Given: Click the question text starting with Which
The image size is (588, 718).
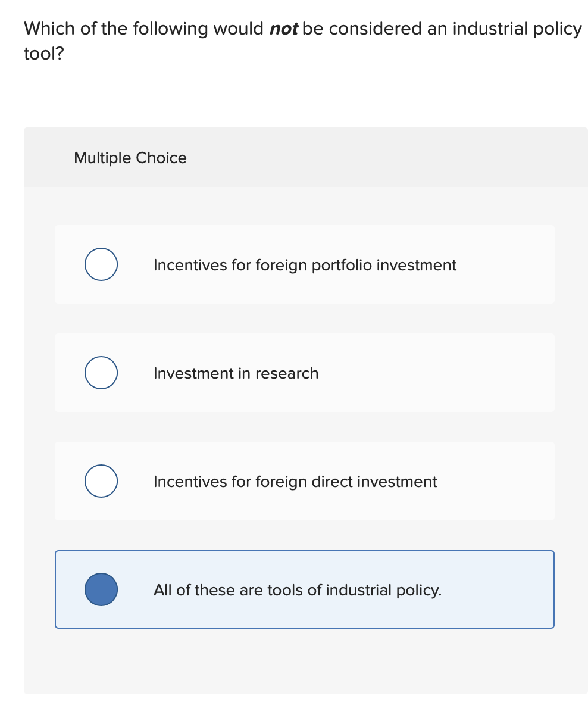Looking at the screenshot, I should coord(302,41).
